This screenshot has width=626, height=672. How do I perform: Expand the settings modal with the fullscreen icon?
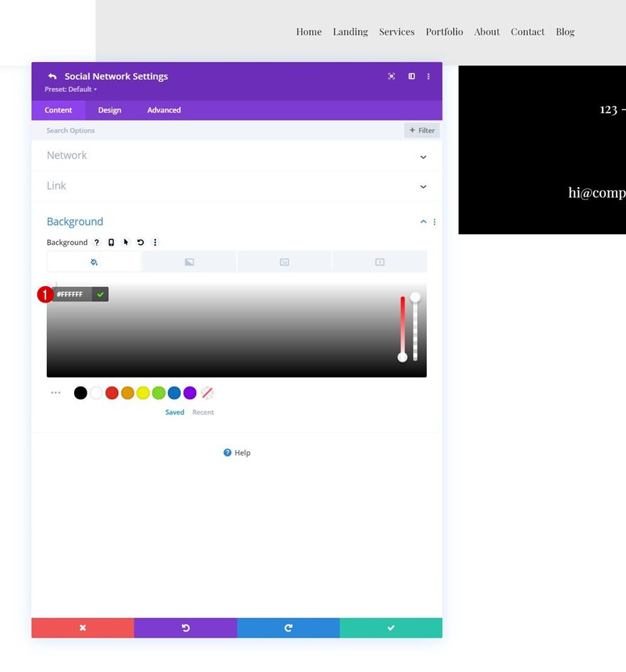coord(391,76)
